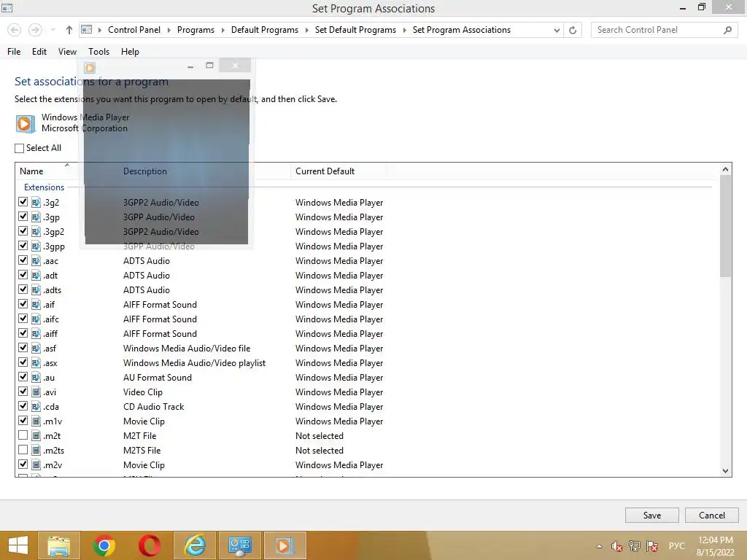Check the .m2ts extension checkbox
This screenshot has height=560, width=747.
[x=23, y=449]
